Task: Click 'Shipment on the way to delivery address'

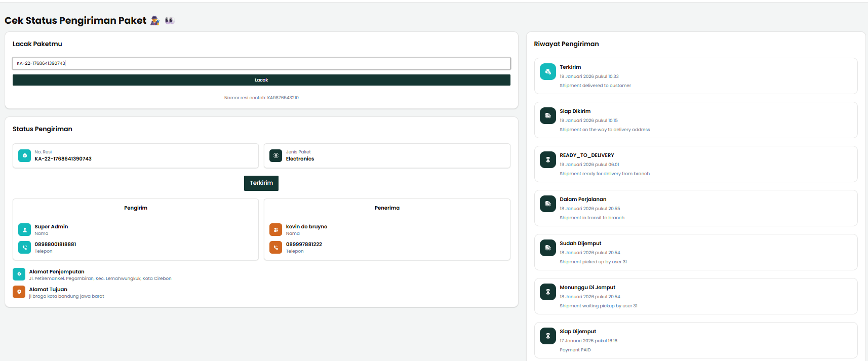Action: click(x=605, y=130)
